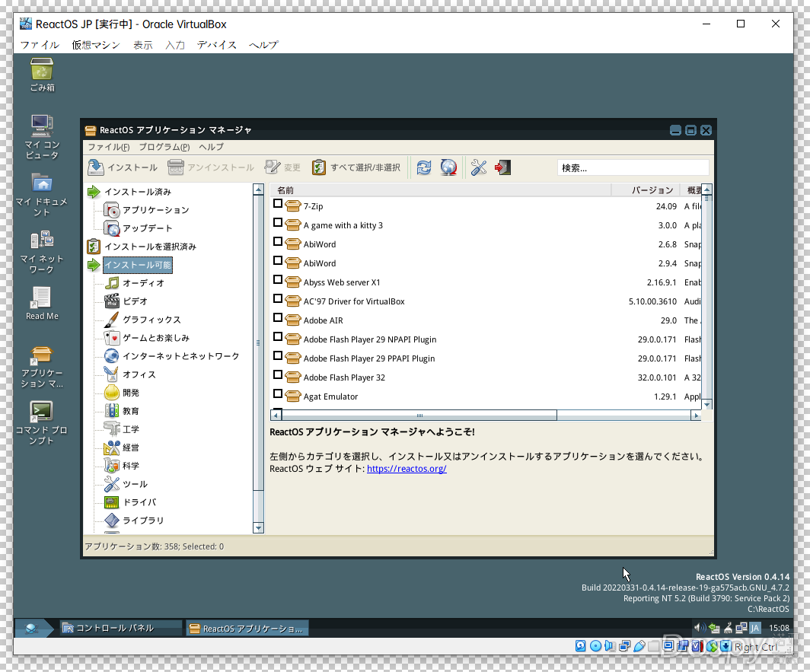Click application list scroll-down arrow
This screenshot has height=672, width=810.
click(x=707, y=404)
